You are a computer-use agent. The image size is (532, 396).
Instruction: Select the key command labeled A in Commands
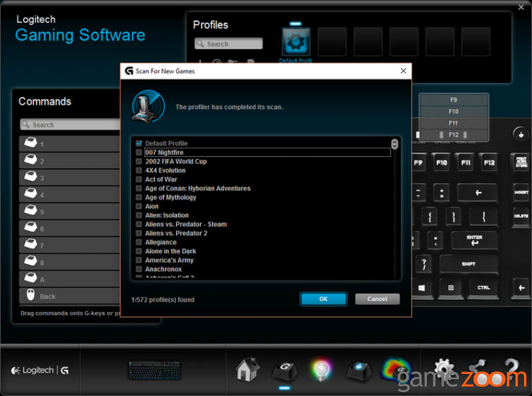click(70, 279)
